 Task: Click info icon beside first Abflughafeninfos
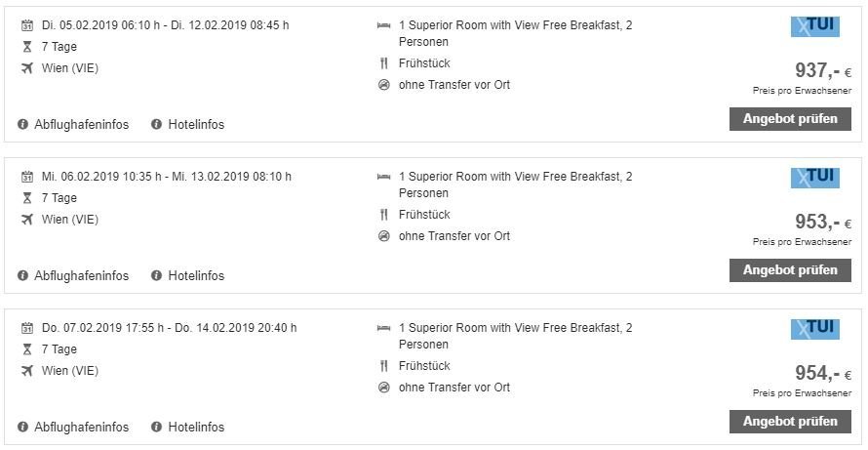pyautogui.click(x=22, y=125)
